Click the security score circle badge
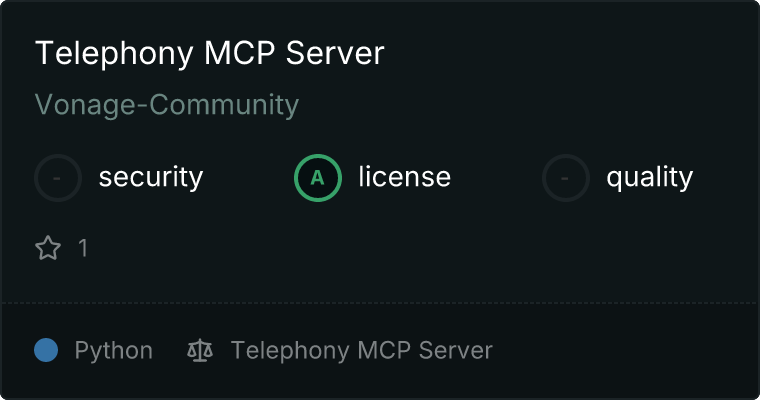 click(x=58, y=178)
